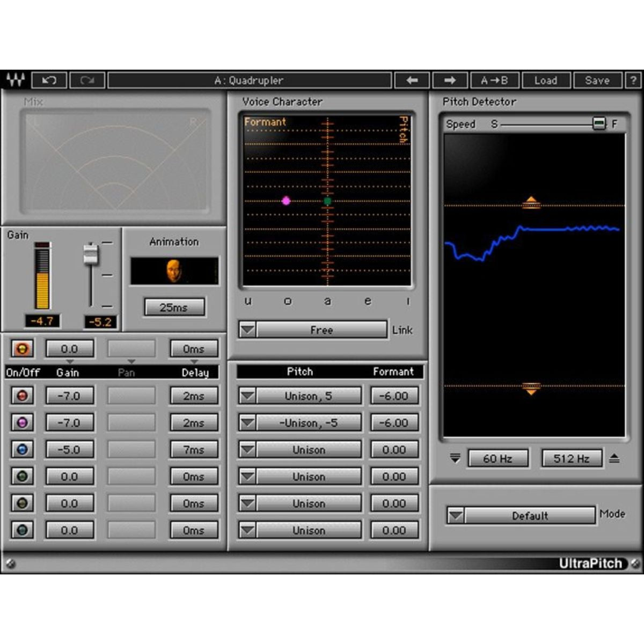Click the eject triangle icon right of 512 Hz
Viewport: 644px width, 644px height.
(x=615, y=458)
